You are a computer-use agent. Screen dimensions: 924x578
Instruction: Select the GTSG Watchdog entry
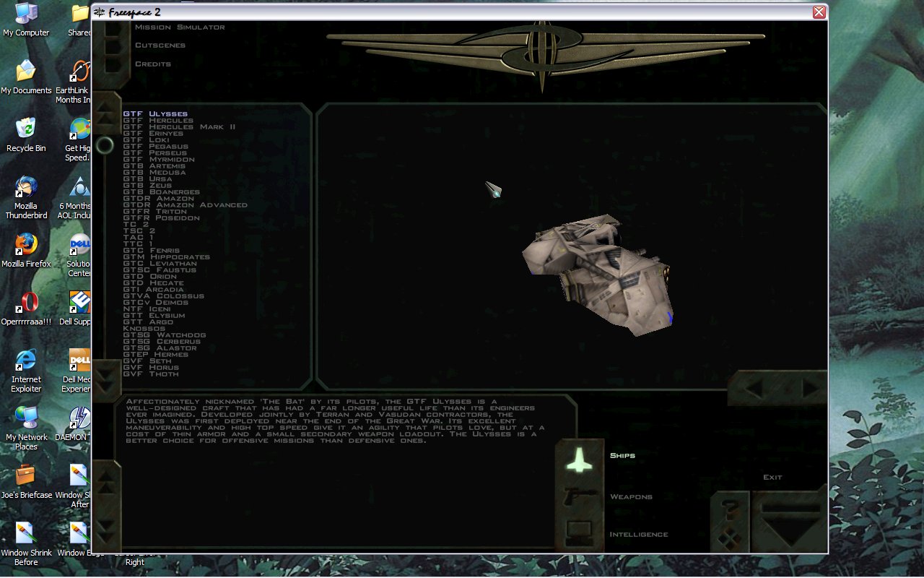[165, 335]
